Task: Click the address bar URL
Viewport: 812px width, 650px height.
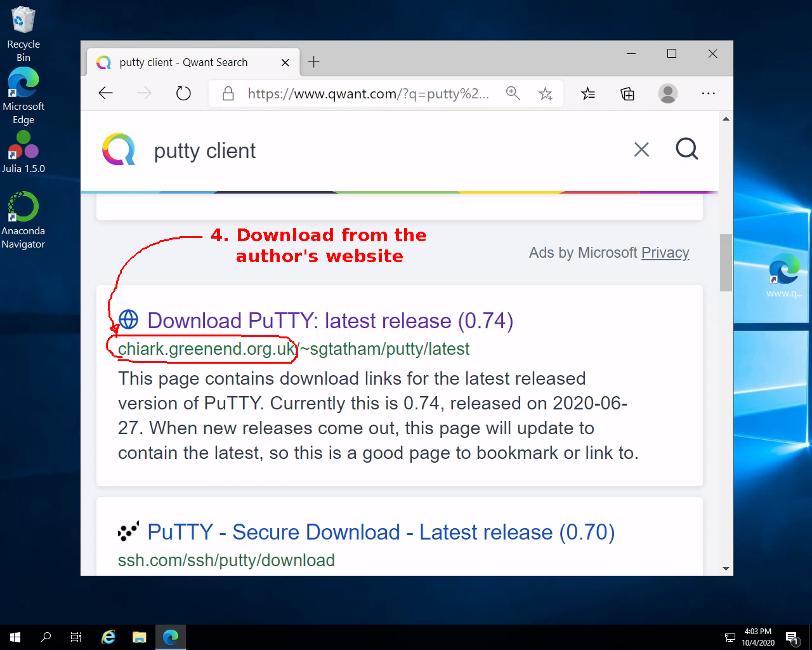Action: coord(369,94)
